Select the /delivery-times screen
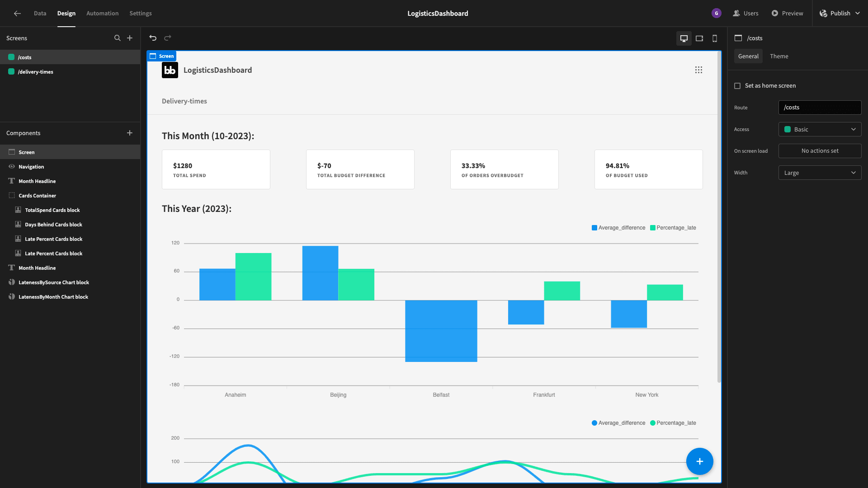868x488 pixels. (70, 72)
